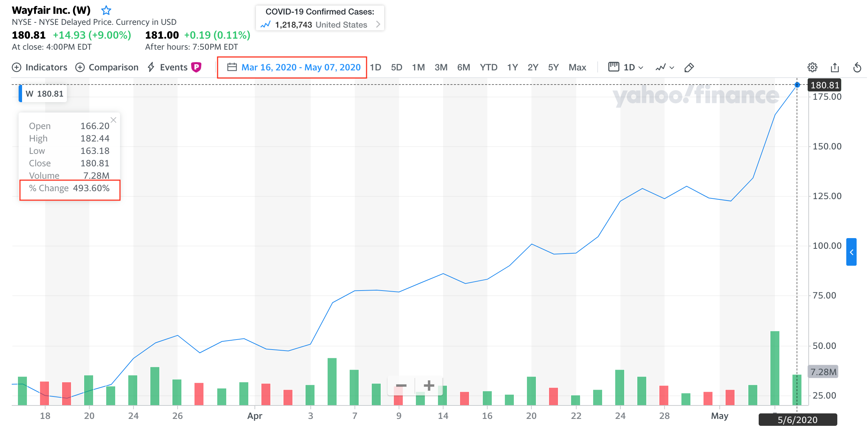Click the tallest green volume bar in May

775,368
